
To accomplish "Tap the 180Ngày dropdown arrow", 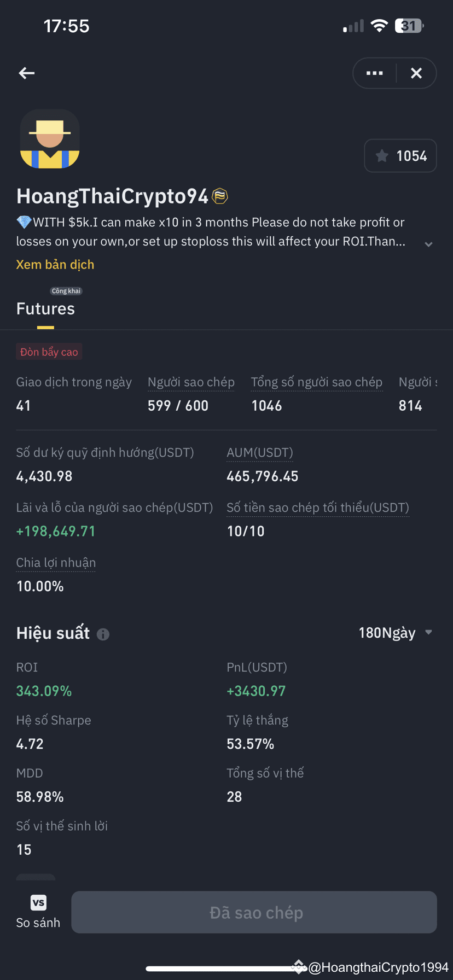I will pyautogui.click(x=428, y=632).
